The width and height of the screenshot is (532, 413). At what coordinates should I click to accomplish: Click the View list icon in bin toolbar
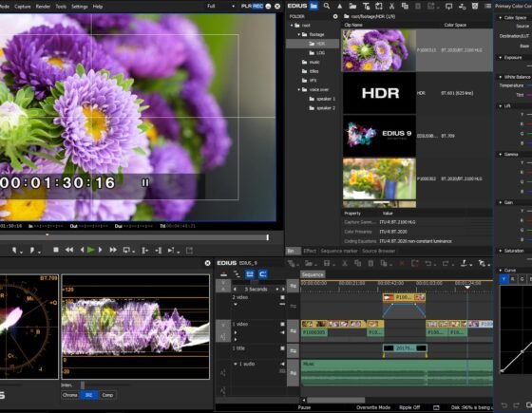click(488, 6)
